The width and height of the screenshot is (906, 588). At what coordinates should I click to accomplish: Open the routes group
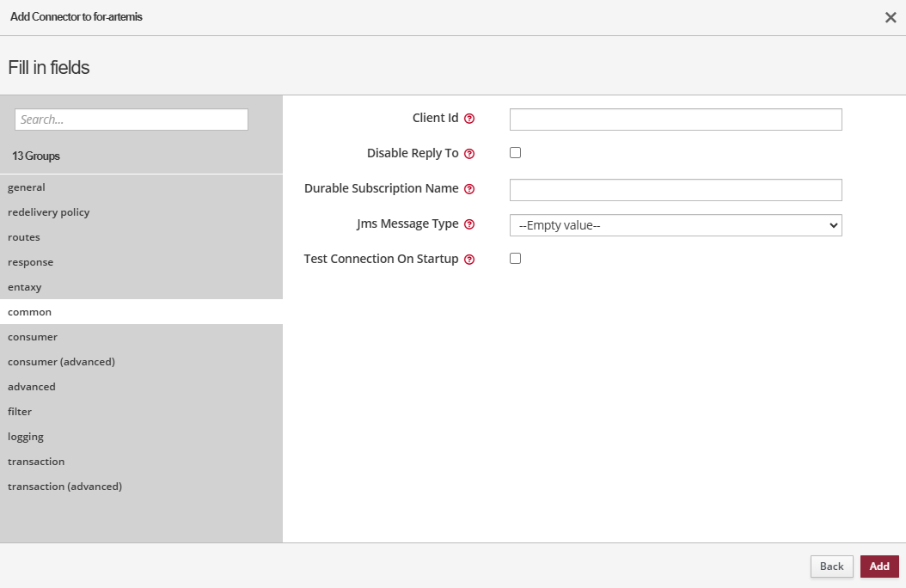24,237
